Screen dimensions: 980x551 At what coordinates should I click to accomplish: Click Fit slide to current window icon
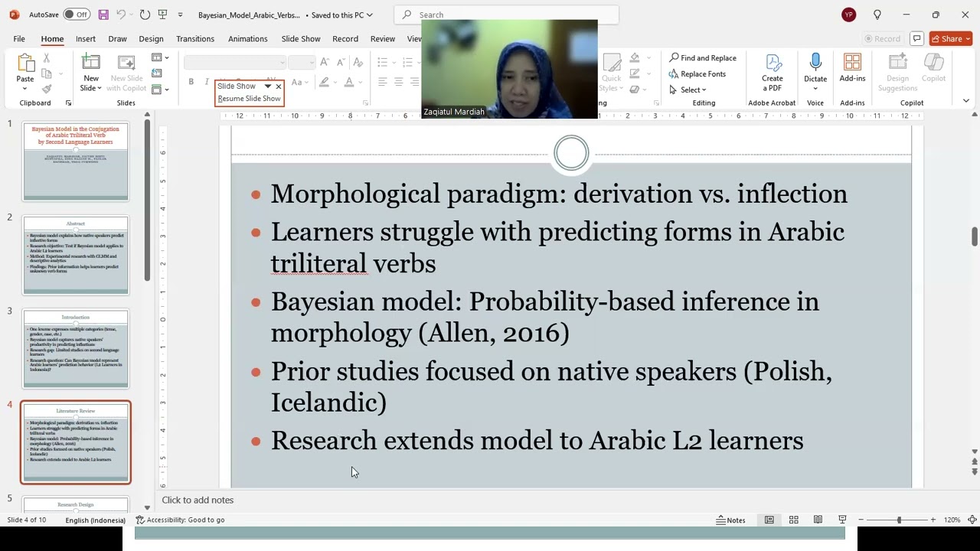click(972, 520)
